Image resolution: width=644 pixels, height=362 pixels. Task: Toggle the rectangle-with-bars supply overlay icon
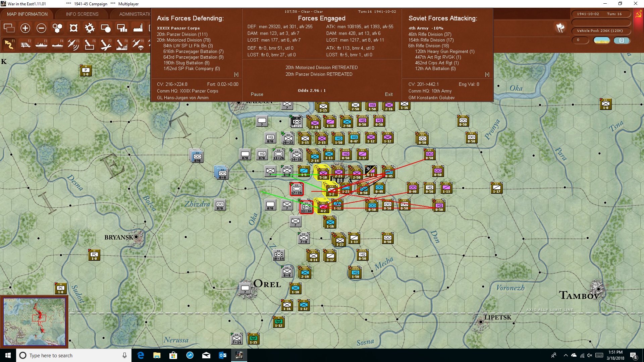pos(122,28)
